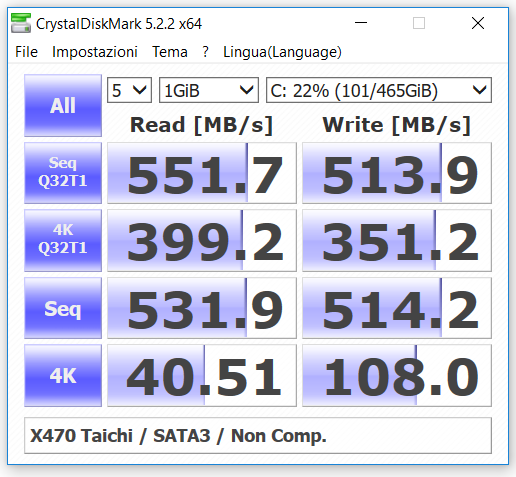This screenshot has width=516, height=477.
Task: Open the ? help menu
Action: pyautogui.click(x=205, y=52)
